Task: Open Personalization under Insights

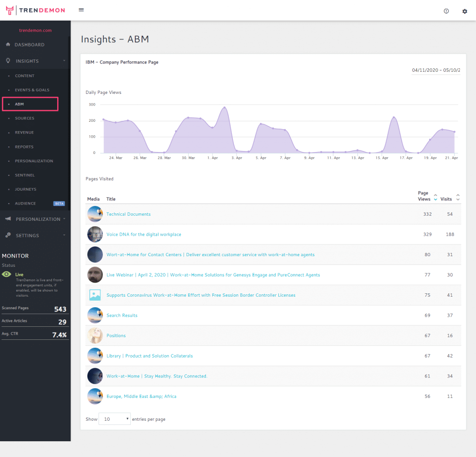Action: [34, 161]
